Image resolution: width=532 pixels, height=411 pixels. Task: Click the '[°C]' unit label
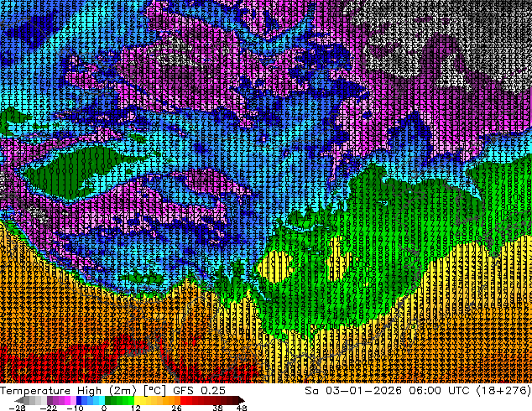(x=154, y=391)
